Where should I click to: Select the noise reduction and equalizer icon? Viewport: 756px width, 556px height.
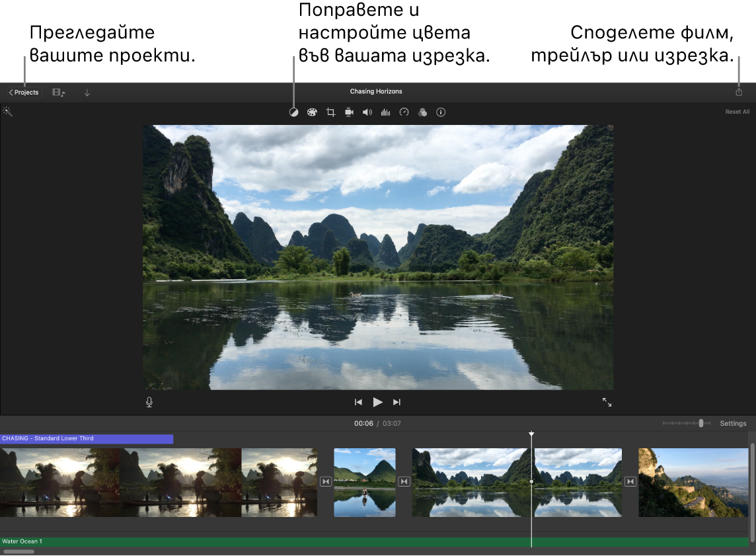coord(386,112)
